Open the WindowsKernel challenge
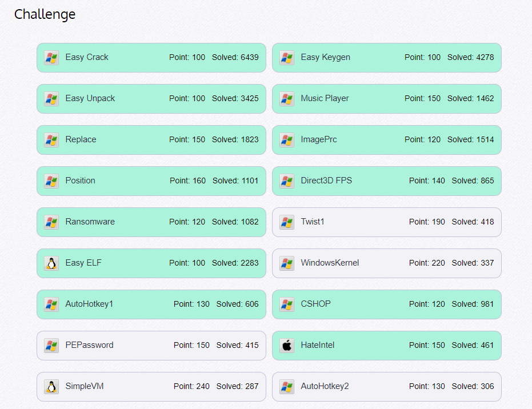 [x=387, y=263]
